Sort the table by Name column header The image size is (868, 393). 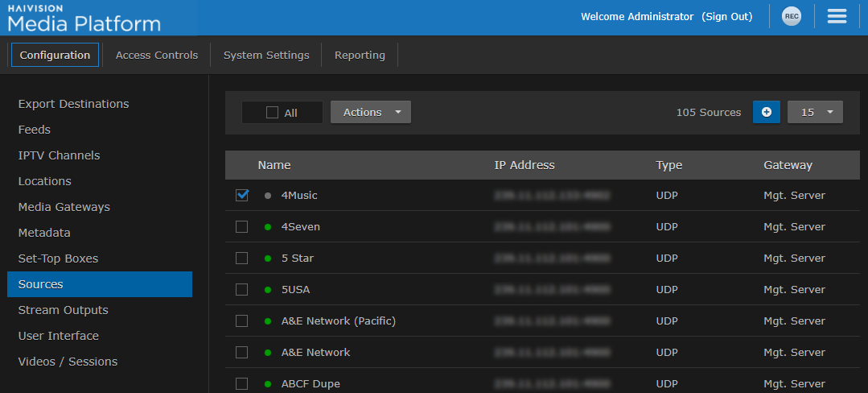pos(274,165)
